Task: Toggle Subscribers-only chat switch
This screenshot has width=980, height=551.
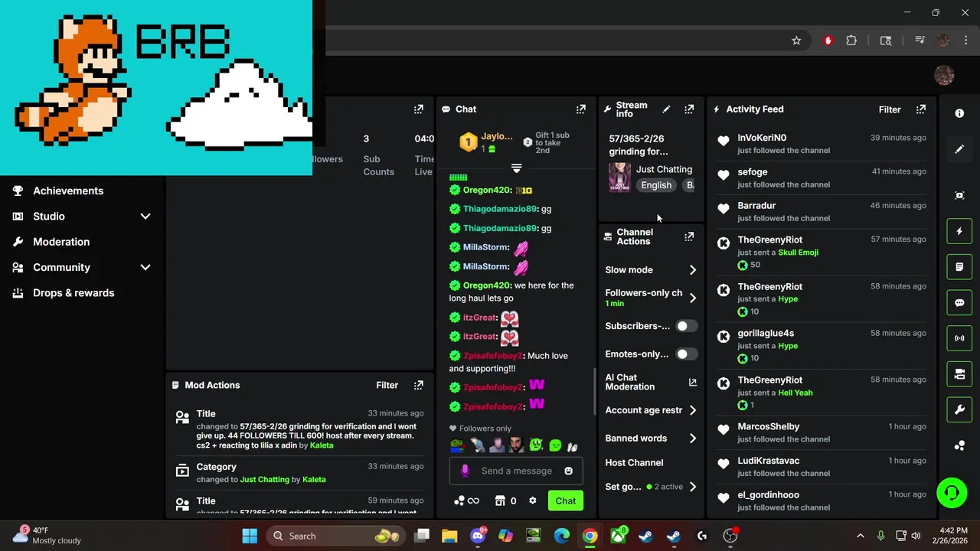Action: (x=687, y=326)
